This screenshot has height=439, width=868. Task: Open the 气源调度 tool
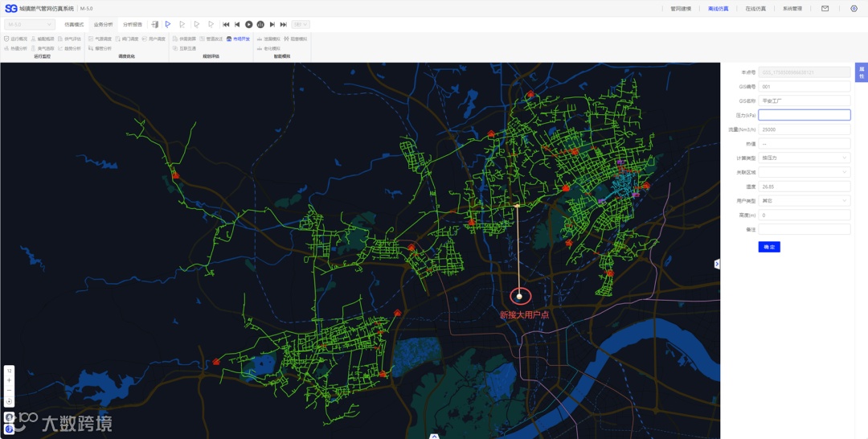pyautogui.click(x=100, y=39)
